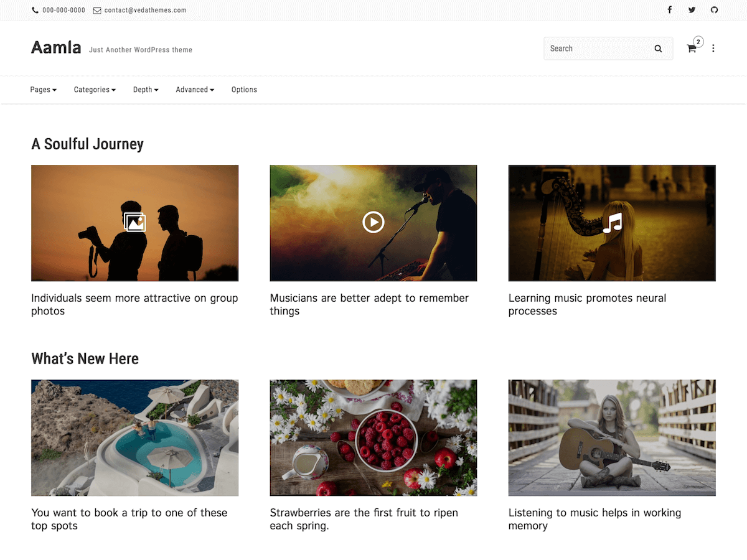
Task: Open the Advanced dropdown menu
Action: [195, 90]
